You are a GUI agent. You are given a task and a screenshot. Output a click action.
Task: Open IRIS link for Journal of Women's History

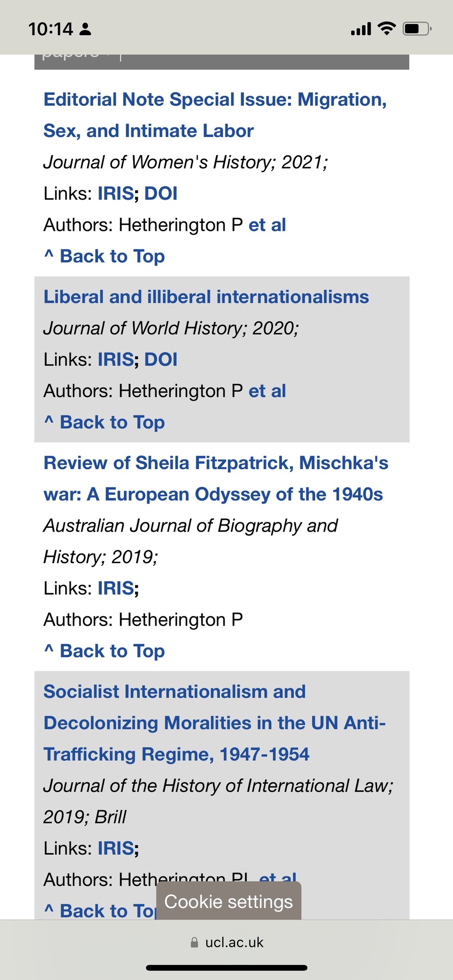[116, 193]
